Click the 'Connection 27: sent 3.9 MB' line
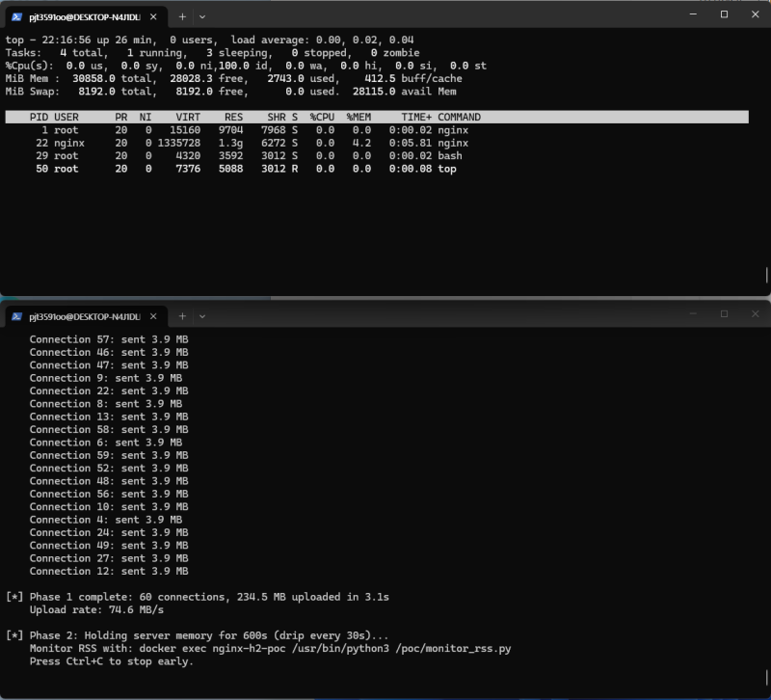 [109, 558]
